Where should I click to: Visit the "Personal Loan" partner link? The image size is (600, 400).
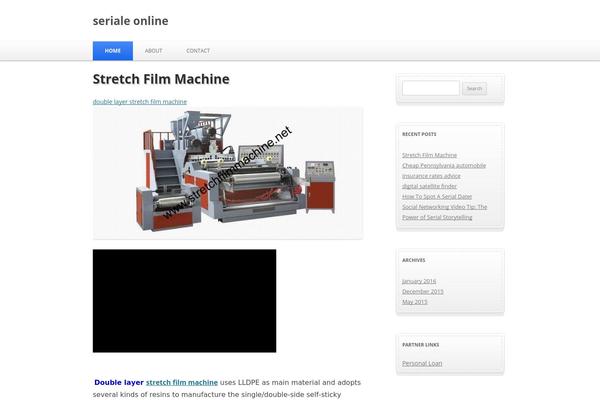(421, 363)
